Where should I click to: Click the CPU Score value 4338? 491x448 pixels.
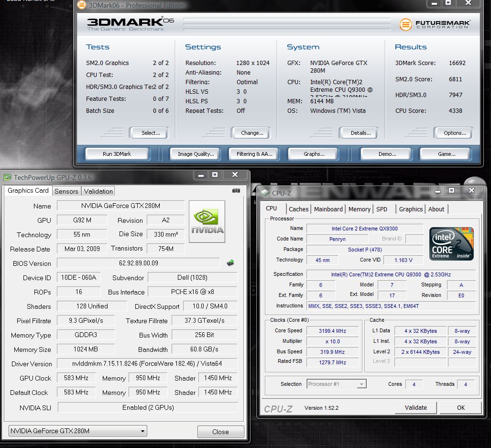pyautogui.click(x=455, y=111)
